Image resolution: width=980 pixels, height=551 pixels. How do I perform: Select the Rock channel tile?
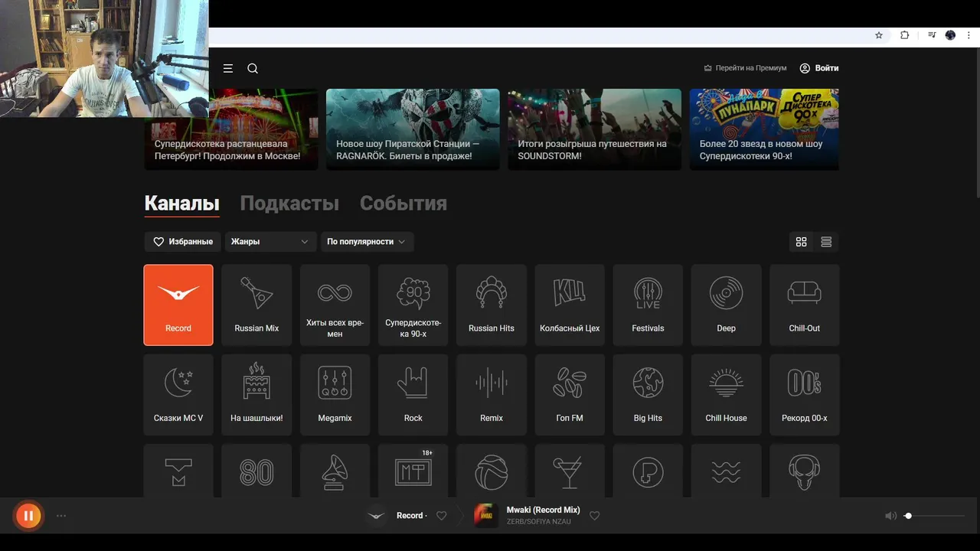pos(413,395)
